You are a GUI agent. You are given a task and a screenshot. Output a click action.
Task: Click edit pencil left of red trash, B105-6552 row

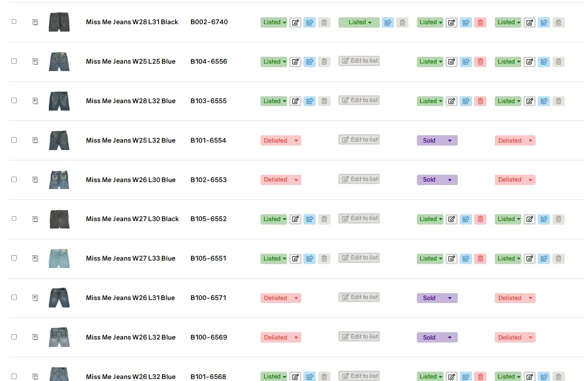click(x=451, y=219)
